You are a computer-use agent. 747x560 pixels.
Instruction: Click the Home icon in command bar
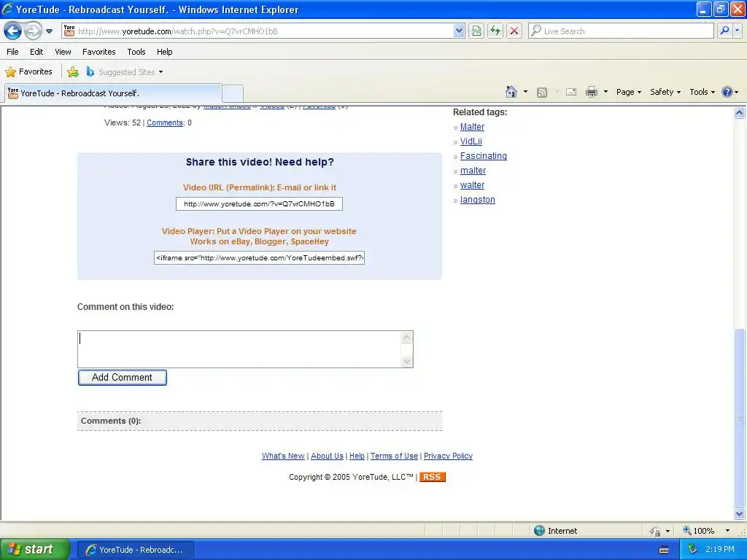[511, 92]
